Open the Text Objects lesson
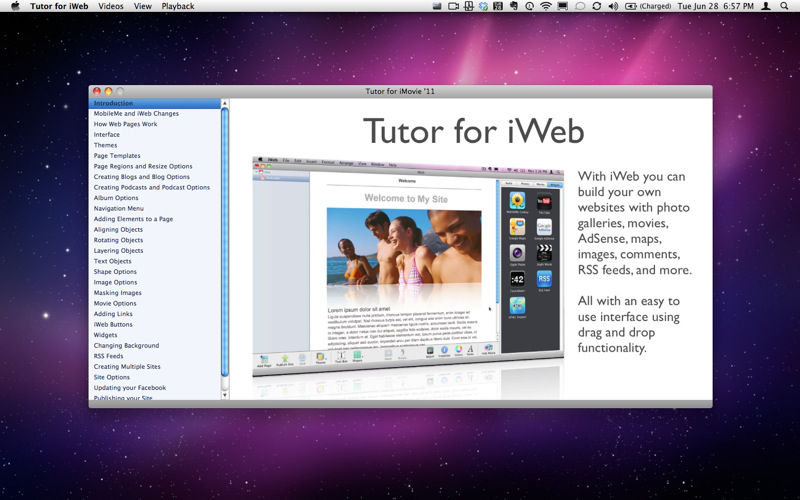Screen dimensions: 800x500 point(112,261)
